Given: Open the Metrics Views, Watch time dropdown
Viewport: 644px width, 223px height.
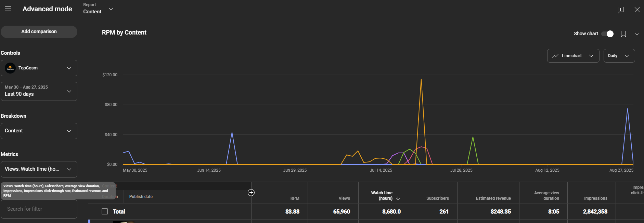Looking at the screenshot, I should [39, 169].
